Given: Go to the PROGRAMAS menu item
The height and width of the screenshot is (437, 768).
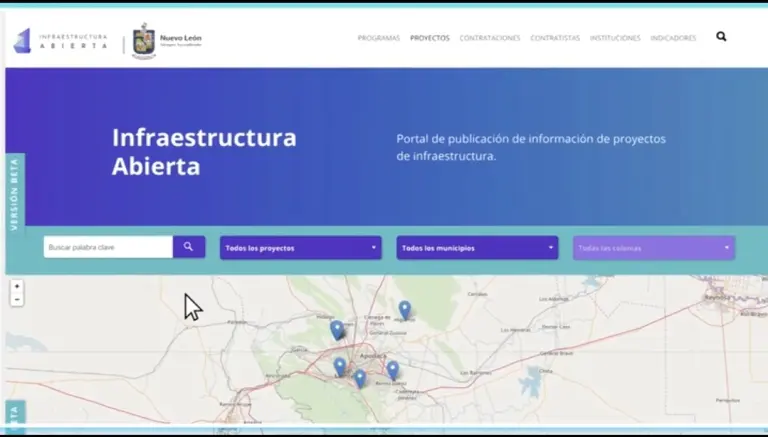Looking at the screenshot, I should [378, 38].
